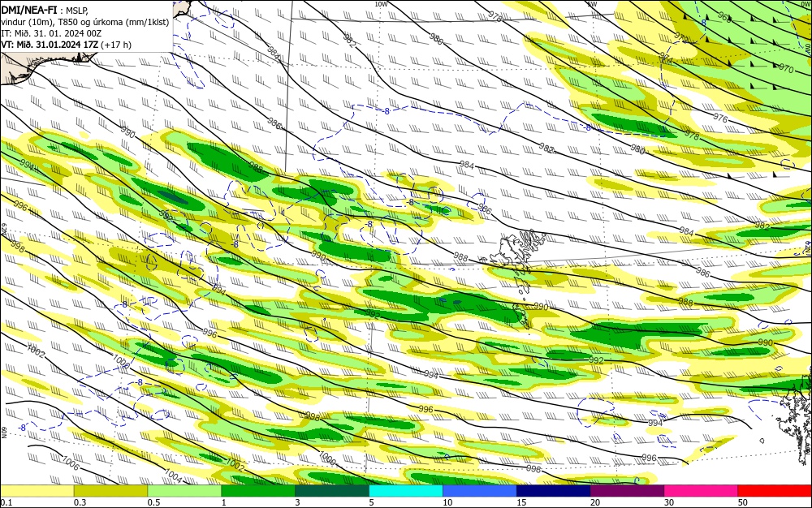Click the olive 0.3 precipitation legend swatch
The image size is (812, 508).
pos(110,491)
